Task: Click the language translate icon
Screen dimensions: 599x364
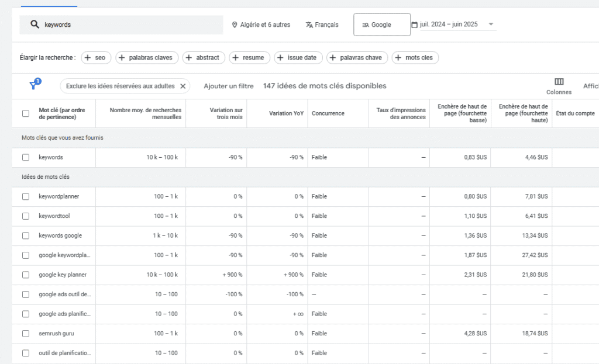Action: (x=309, y=25)
